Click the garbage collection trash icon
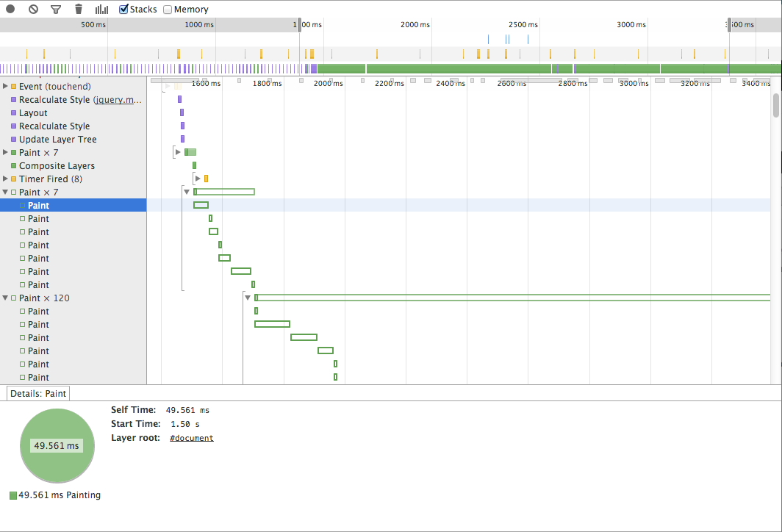 pos(79,10)
